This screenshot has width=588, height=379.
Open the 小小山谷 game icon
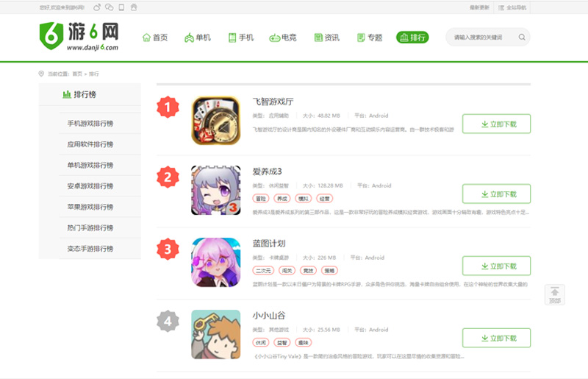(x=216, y=334)
